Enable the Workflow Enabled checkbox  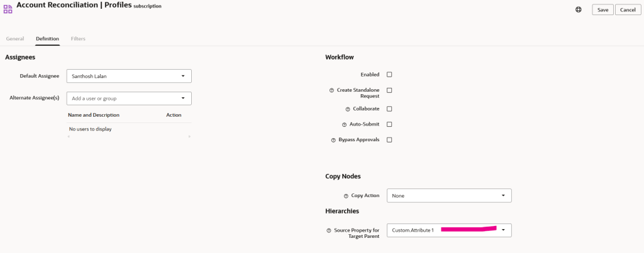click(389, 75)
